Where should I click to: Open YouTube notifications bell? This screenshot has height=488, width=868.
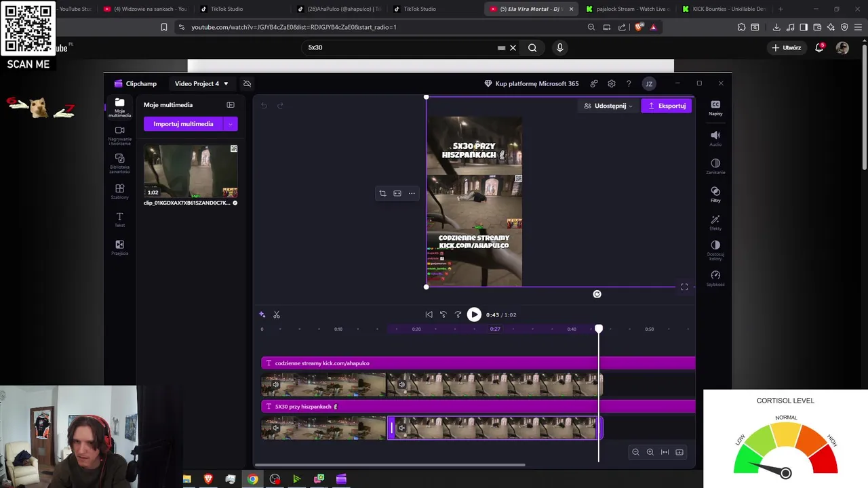[x=819, y=47]
